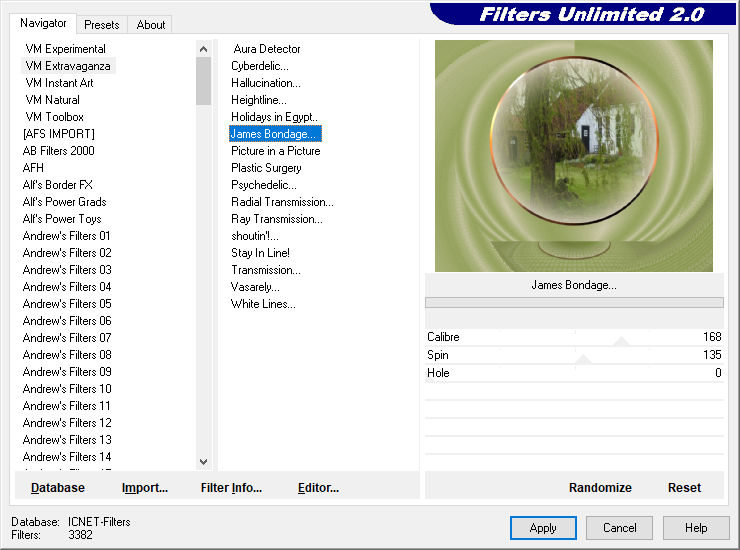Choose Picture in a Picture filter
The height and width of the screenshot is (550, 740).
click(x=276, y=151)
